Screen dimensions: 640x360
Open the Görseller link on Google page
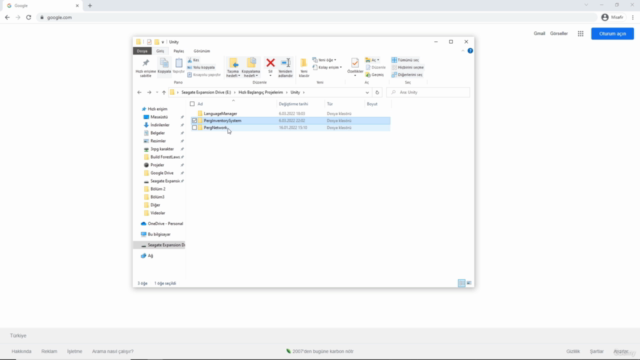click(559, 33)
